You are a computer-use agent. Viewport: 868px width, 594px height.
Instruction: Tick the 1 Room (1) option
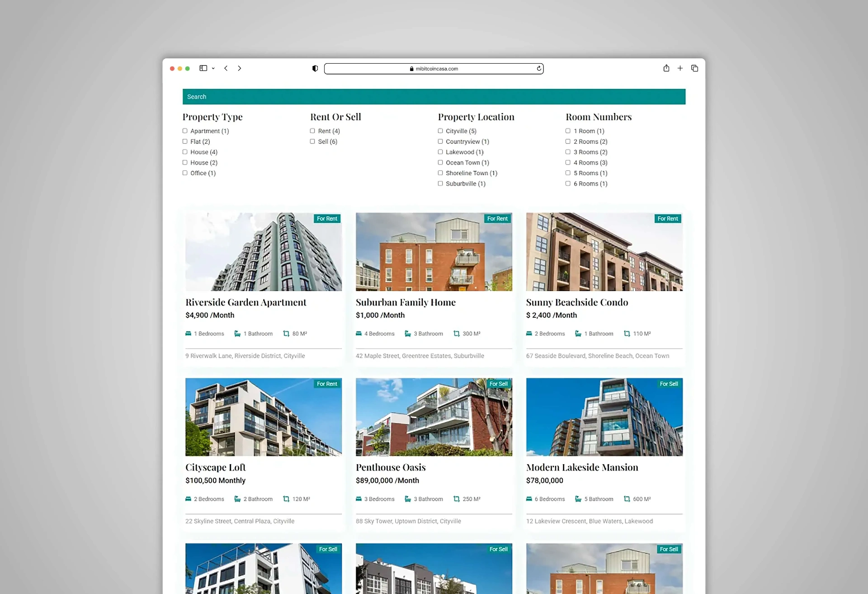point(568,131)
